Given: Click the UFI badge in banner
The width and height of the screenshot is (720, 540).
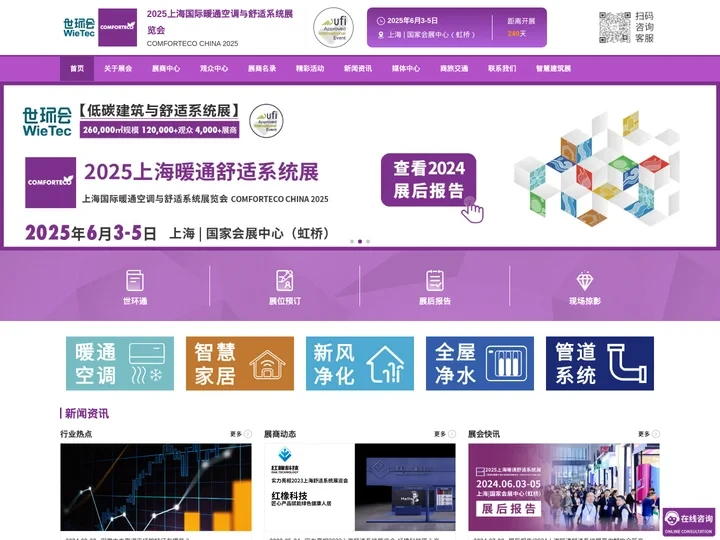Looking at the screenshot, I should [x=266, y=121].
